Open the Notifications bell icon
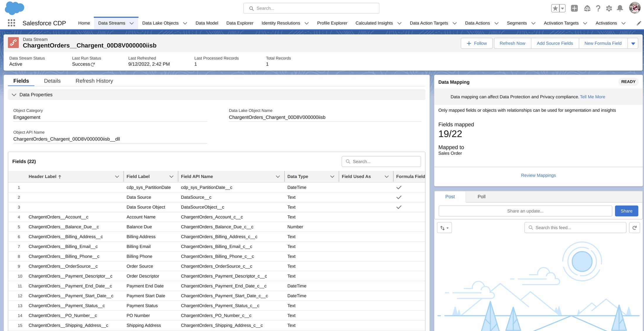This screenshot has height=331, width=644. [620, 8]
